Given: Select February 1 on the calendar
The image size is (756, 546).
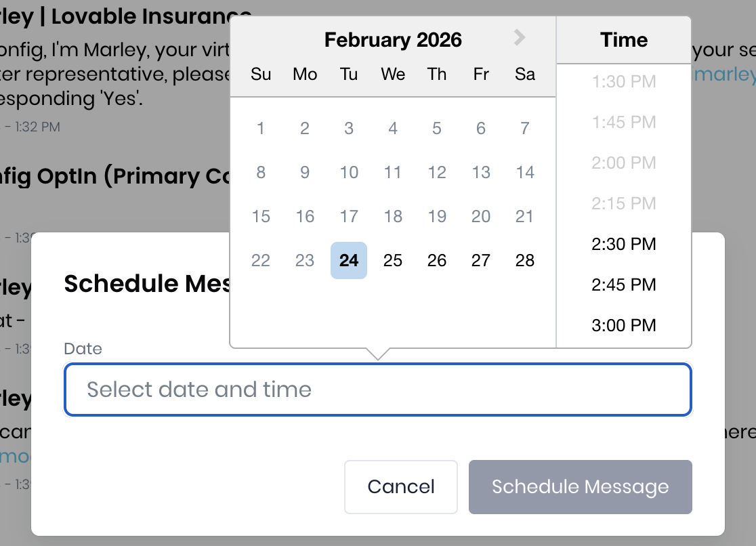Looking at the screenshot, I should tap(261, 128).
